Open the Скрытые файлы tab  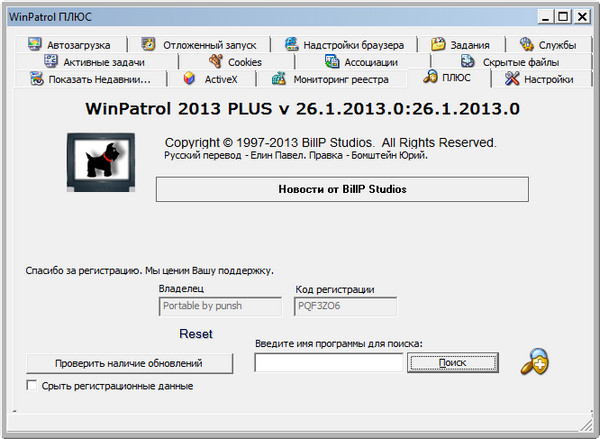pos(512,62)
